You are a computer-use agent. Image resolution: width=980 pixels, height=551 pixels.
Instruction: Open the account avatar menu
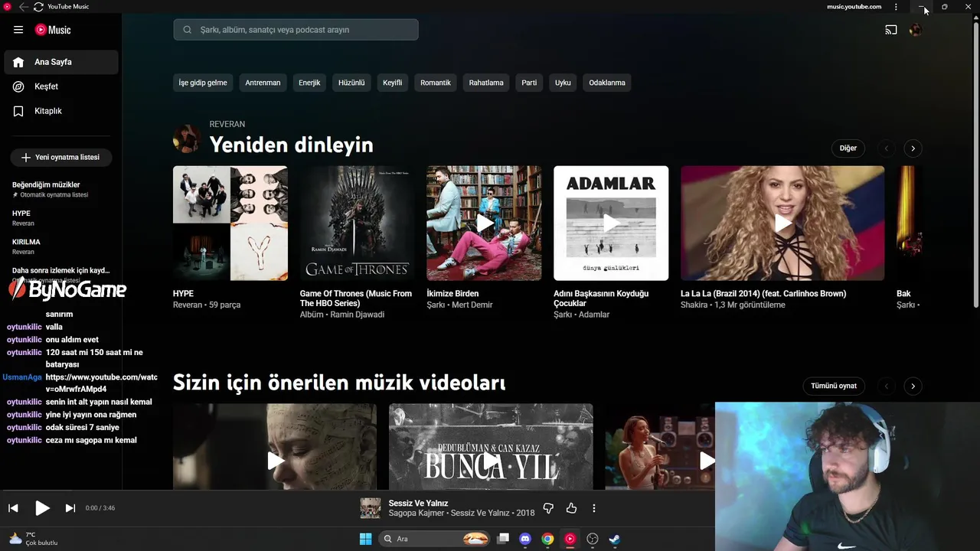[x=915, y=30]
